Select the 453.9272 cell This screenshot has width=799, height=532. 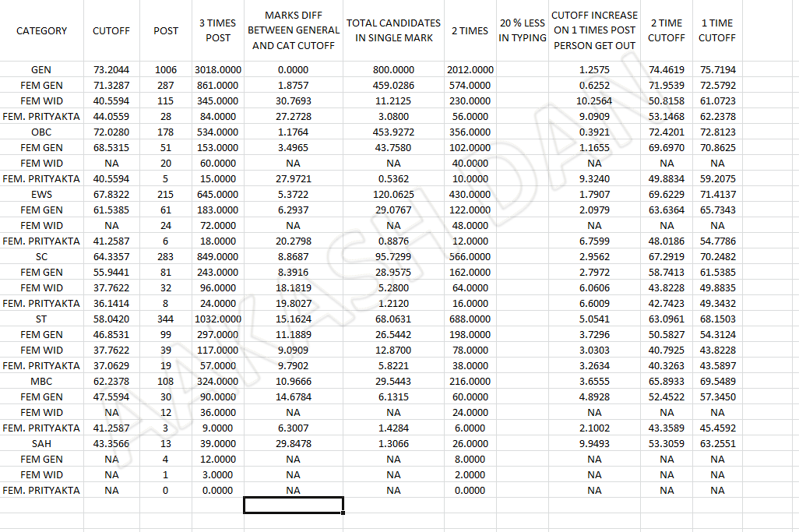(393, 132)
